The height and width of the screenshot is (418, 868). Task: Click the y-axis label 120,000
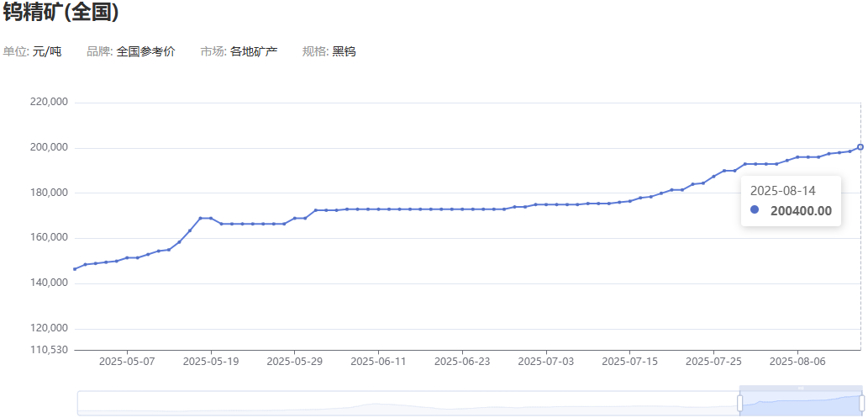pos(50,329)
